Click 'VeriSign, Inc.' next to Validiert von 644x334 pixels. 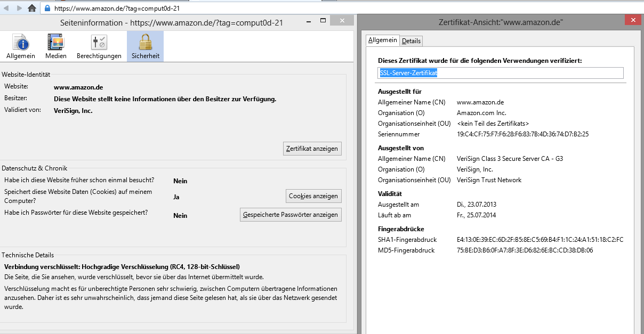[73, 111]
